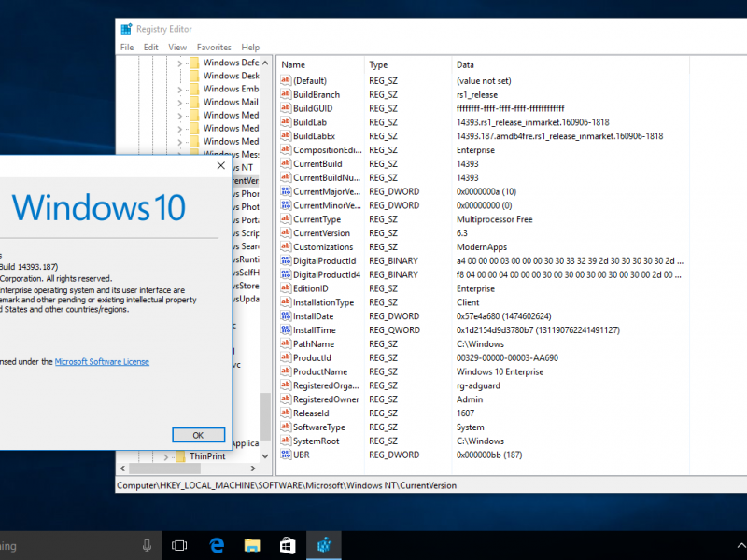The width and height of the screenshot is (747, 560).
Task: Click the BuildGUID string value icon
Action: pos(286,108)
